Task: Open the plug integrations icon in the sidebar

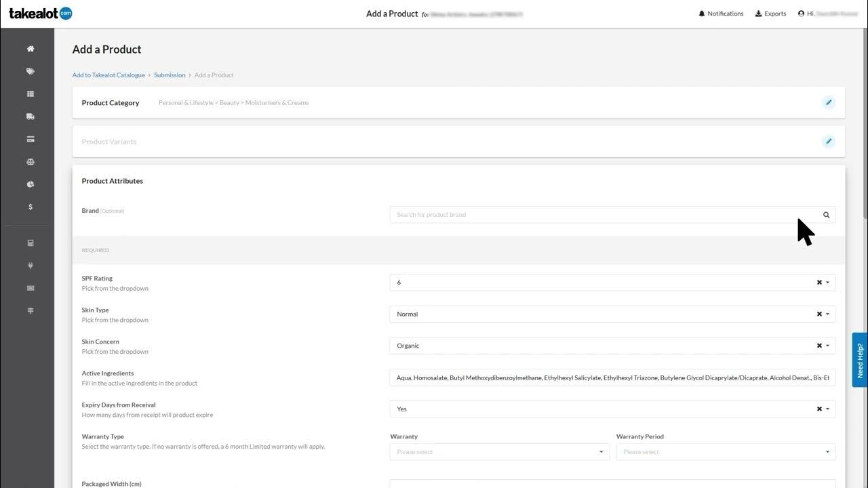Action: pos(31,266)
